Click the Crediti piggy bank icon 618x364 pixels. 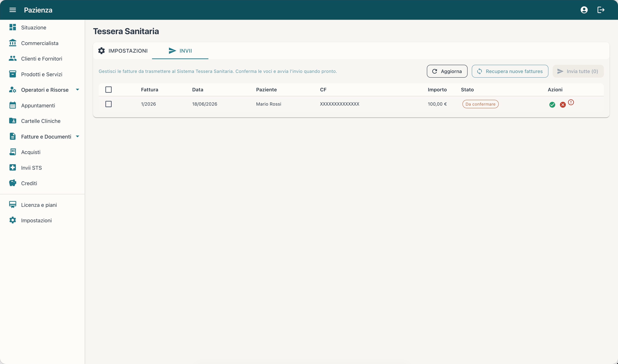[x=13, y=183]
